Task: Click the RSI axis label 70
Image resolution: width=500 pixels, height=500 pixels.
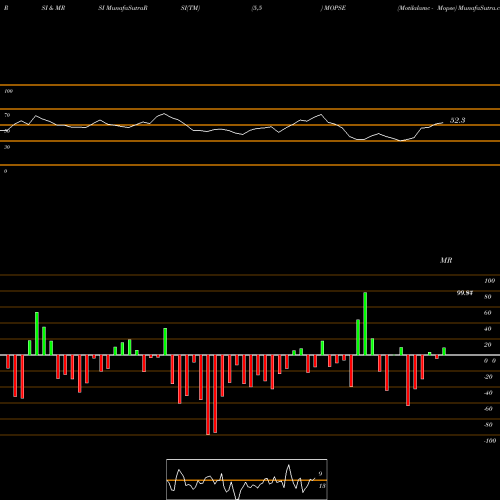Action: pos(7,115)
